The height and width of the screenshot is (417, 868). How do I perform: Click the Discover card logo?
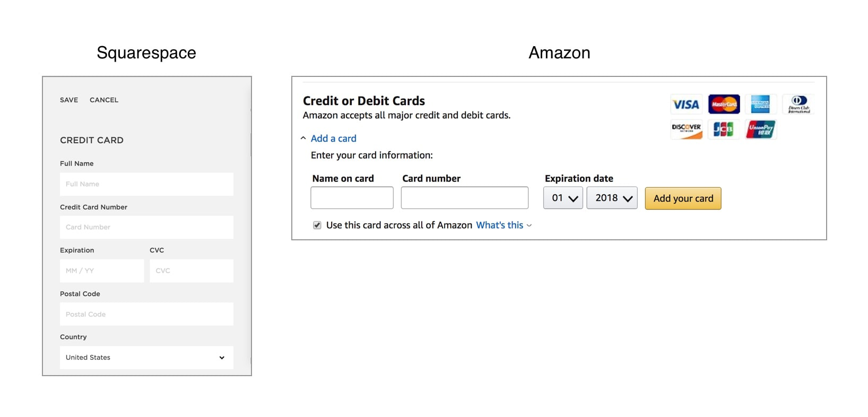coord(686,129)
